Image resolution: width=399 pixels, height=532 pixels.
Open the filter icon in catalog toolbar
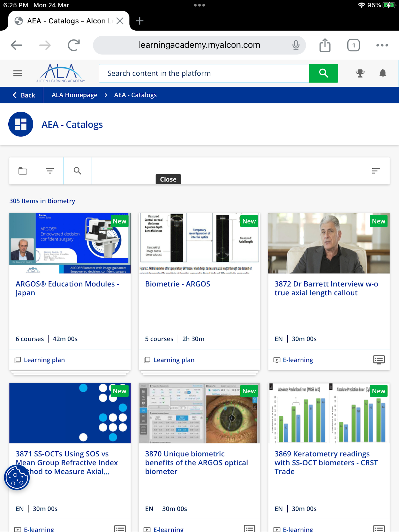pos(50,171)
